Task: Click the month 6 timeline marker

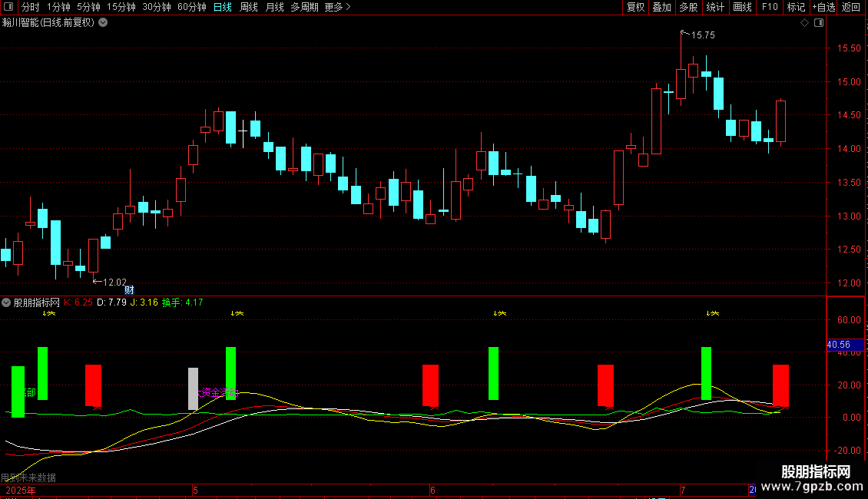Action: (x=433, y=491)
